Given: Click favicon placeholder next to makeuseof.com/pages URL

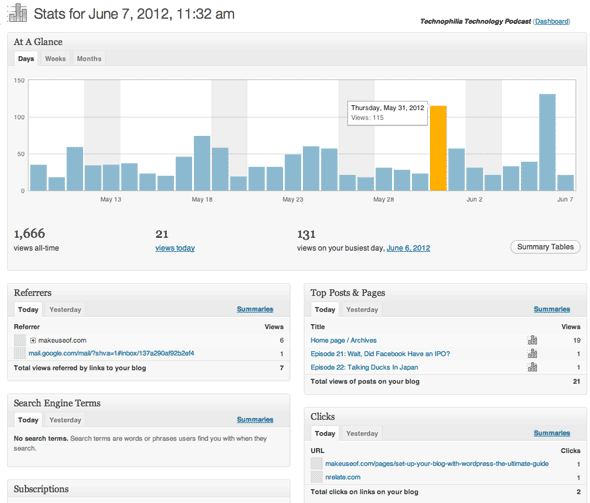Looking at the screenshot, I should pos(317,463).
